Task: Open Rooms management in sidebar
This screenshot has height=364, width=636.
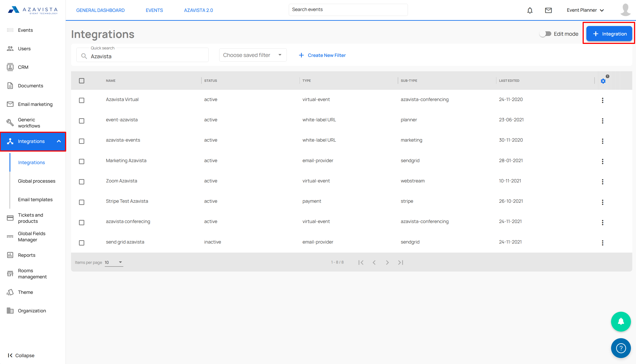Action: [x=33, y=274]
